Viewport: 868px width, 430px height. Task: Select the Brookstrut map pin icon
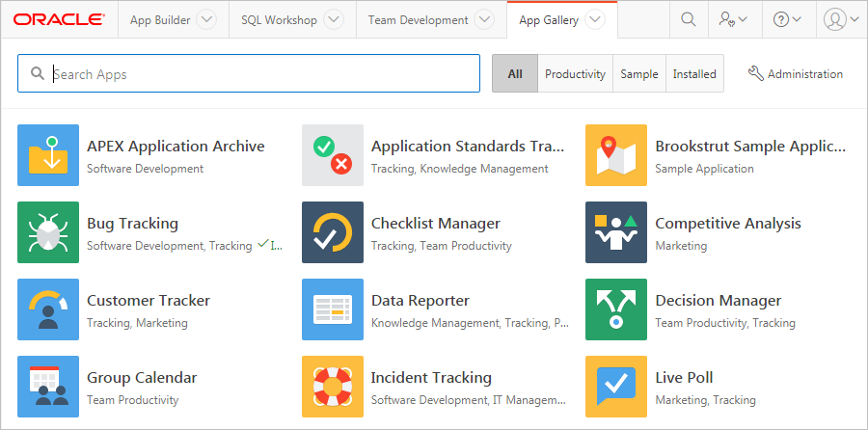tap(616, 155)
